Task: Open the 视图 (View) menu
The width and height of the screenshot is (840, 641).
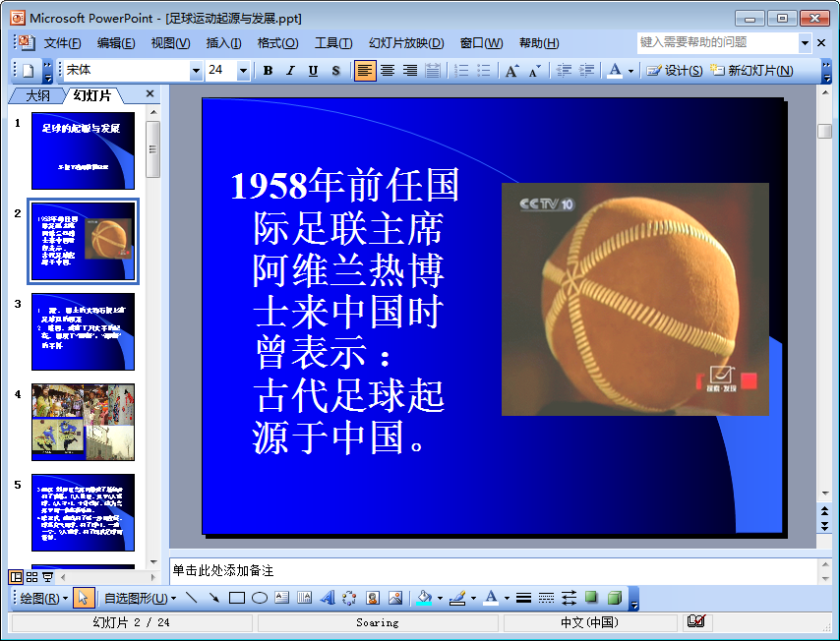Action: click(x=170, y=43)
